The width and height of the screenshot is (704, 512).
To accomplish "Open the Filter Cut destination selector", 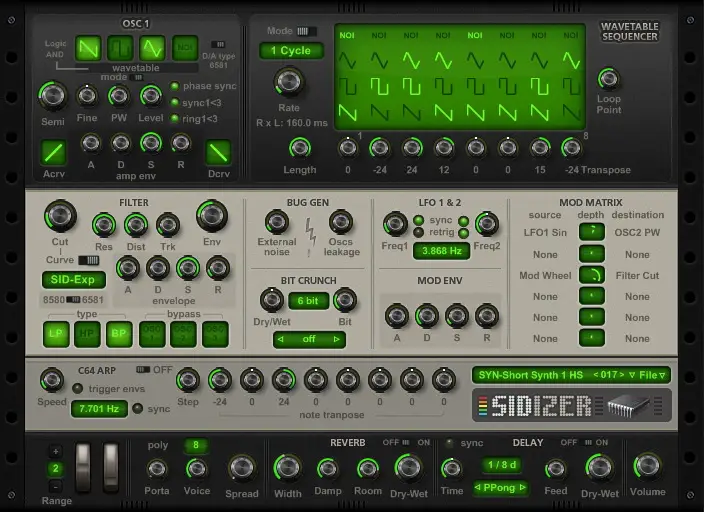I will point(637,276).
